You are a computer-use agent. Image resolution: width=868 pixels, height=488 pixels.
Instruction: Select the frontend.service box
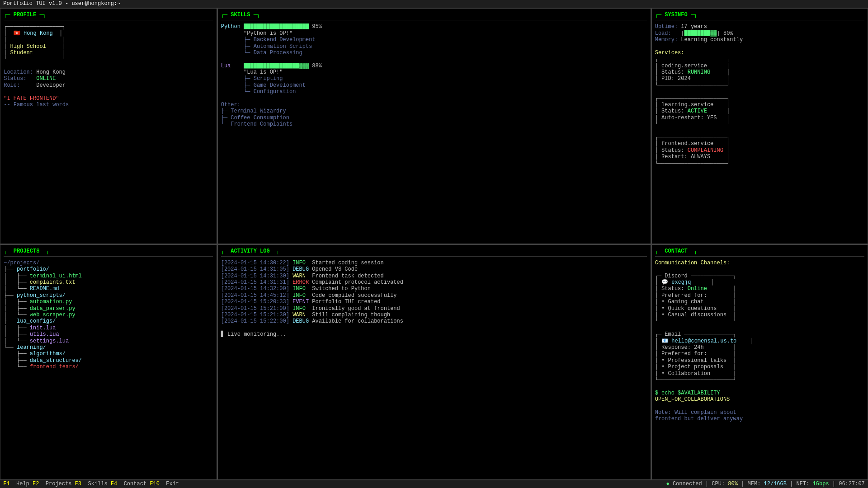[692, 150]
